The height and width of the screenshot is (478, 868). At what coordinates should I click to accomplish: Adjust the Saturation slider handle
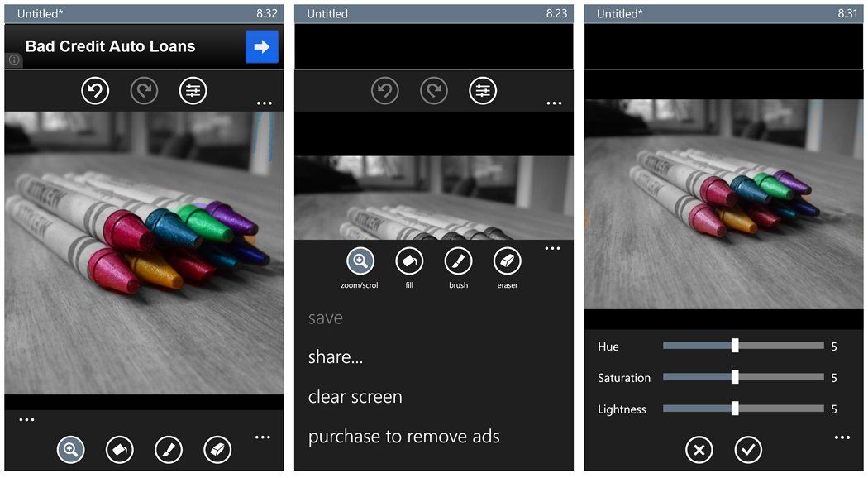pyautogui.click(x=733, y=377)
